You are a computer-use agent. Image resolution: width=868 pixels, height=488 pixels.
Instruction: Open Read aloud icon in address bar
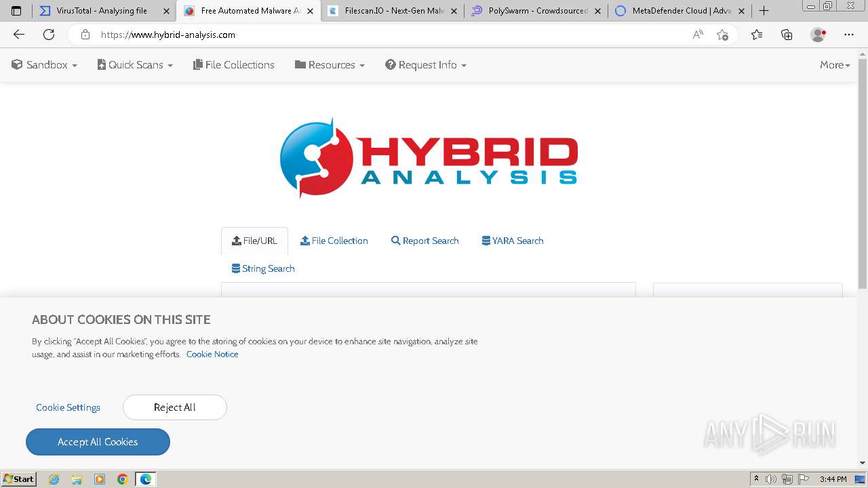pos(698,35)
